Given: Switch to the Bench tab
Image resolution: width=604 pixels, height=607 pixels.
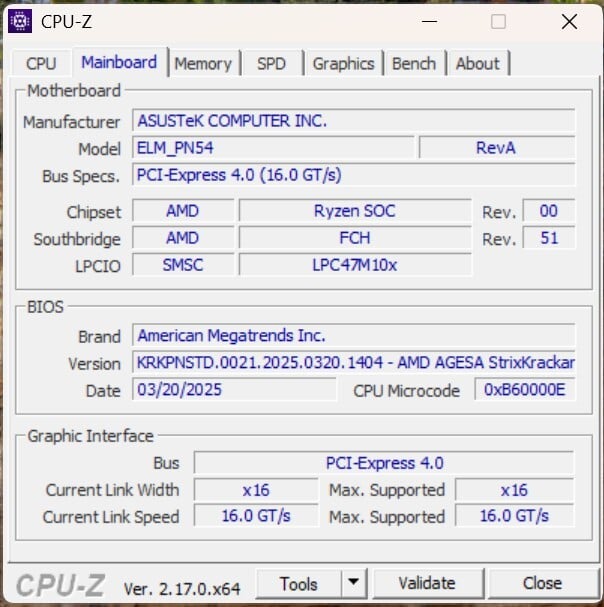Looking at the screenshot, I should click(x=413, y=63).
